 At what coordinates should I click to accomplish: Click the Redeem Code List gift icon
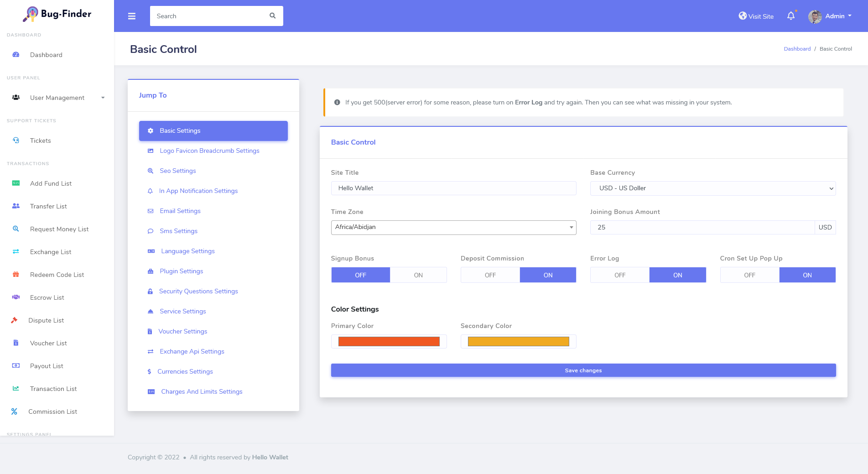(x=16, y=275)
